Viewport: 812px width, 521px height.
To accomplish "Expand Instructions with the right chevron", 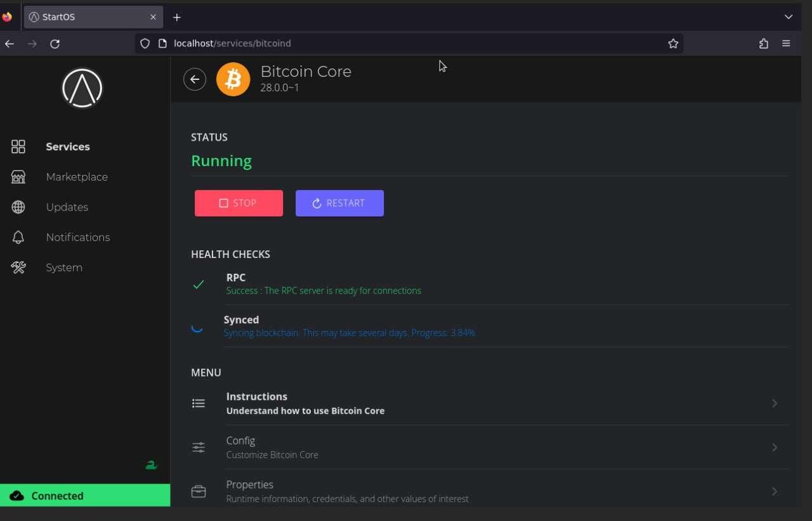I will [x=775, y=403].
